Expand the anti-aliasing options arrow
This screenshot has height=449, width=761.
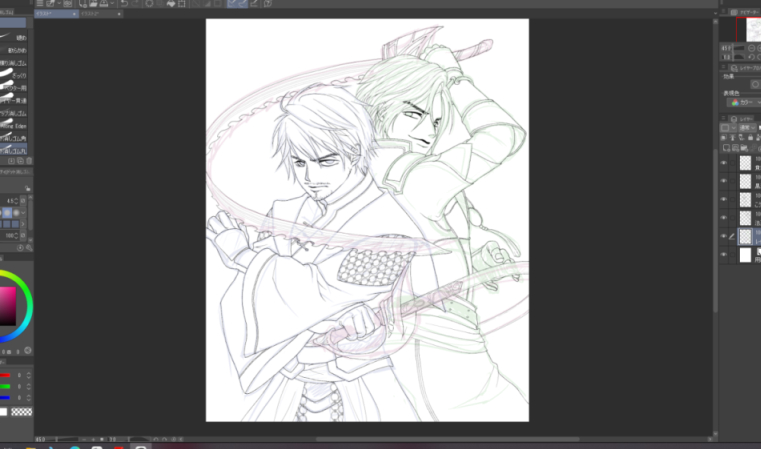tap(23, 213)
